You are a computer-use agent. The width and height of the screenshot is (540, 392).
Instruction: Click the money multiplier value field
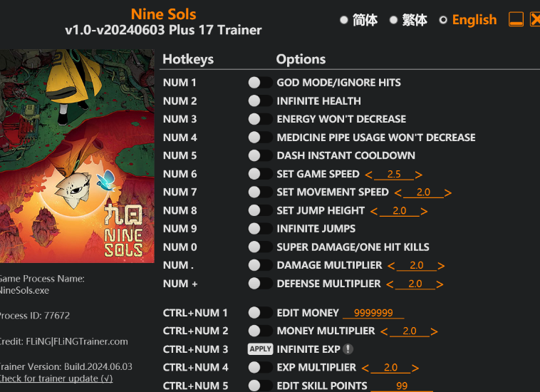tap(410, 331)
